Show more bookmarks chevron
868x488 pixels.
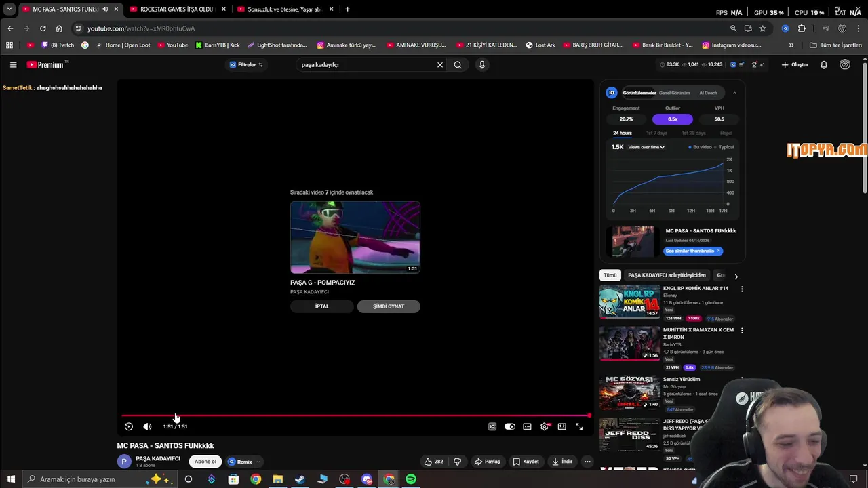[x=791, y=45]
